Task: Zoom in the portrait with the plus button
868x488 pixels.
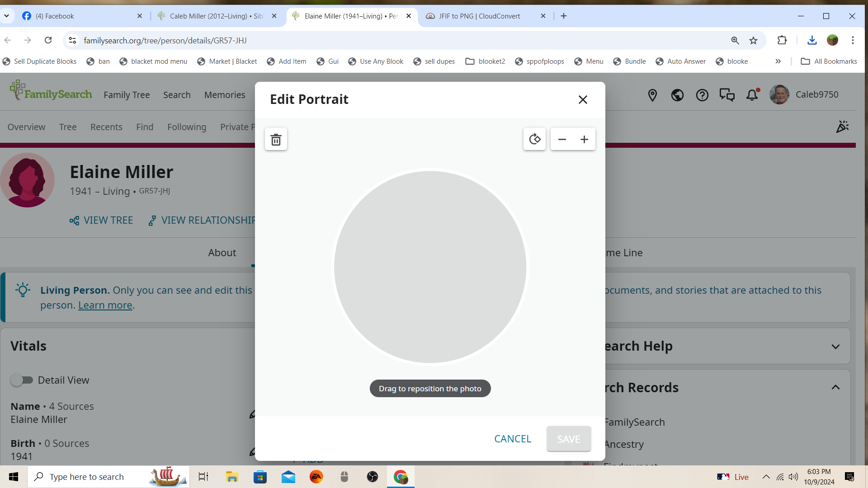Action: (x=584, y=139)
